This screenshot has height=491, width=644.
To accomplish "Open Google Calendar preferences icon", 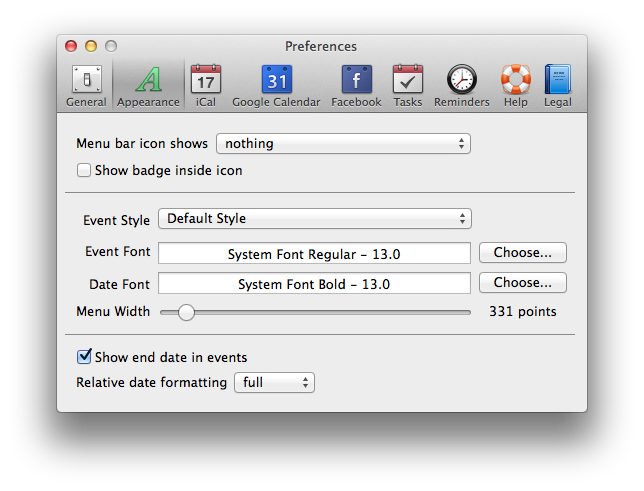I will [x=276, y=80].
